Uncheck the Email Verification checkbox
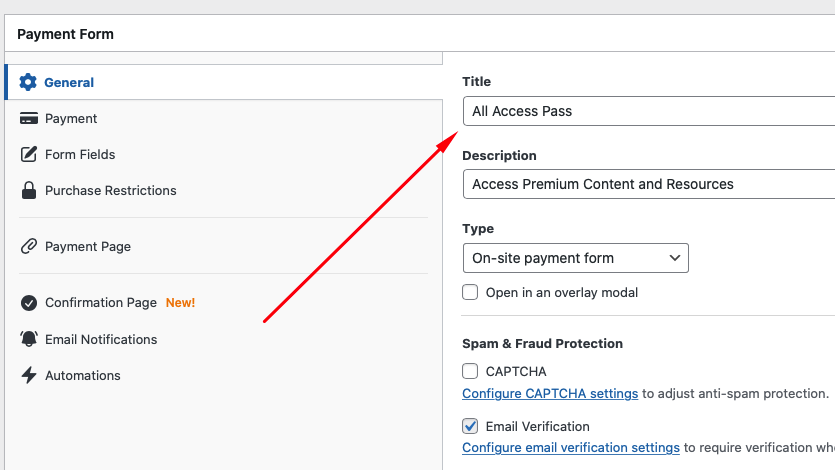Image resolution: width=835 pixels, height=470 pixels. [470, 426]
